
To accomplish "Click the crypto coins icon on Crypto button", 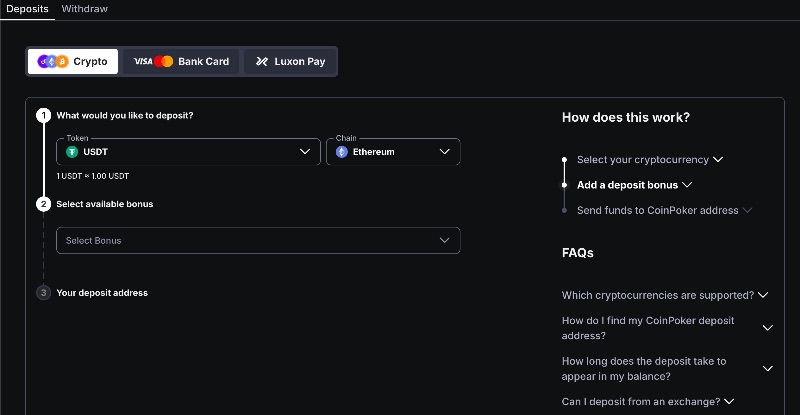I will coord(53,62).
